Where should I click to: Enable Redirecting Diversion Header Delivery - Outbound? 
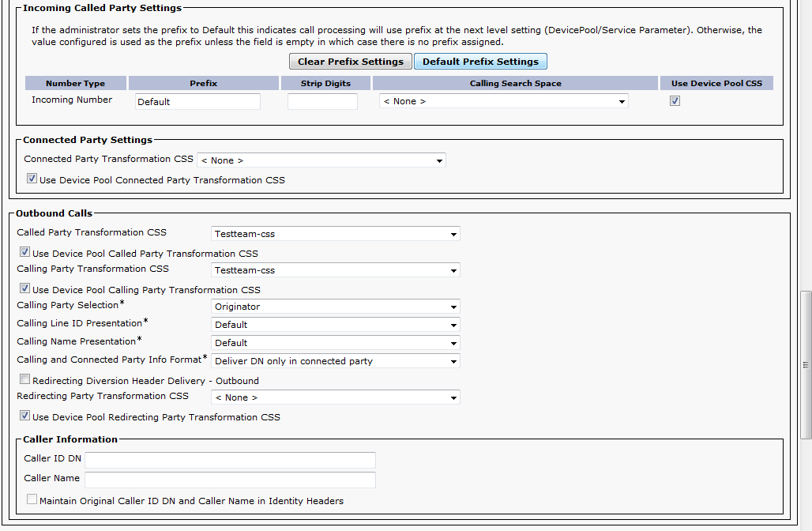(x=25, y=380)
